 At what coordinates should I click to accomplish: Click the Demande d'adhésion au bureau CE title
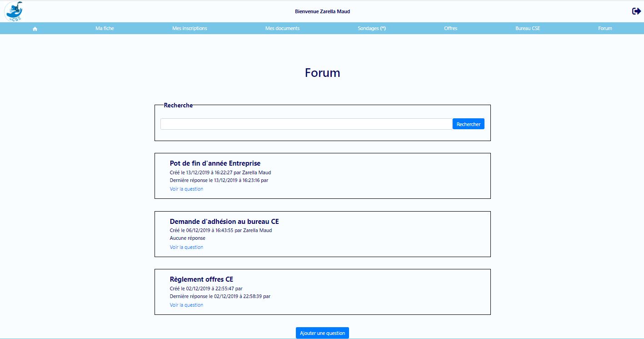(x=224, y=222)
